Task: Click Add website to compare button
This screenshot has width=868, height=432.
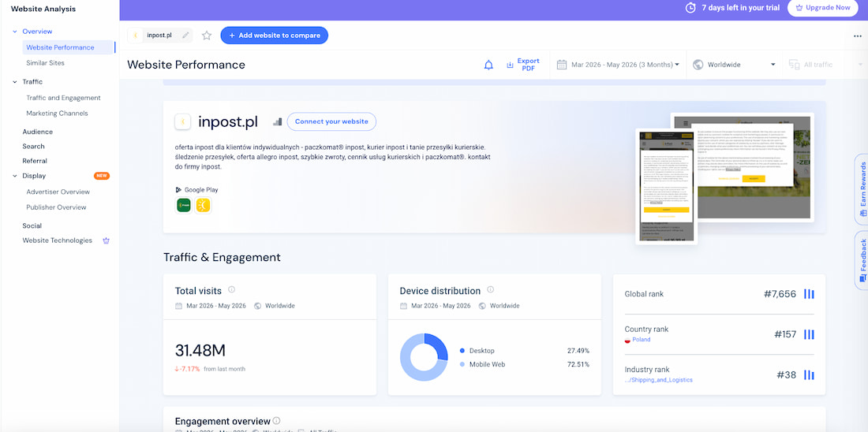Action: (x=275, y=35)
